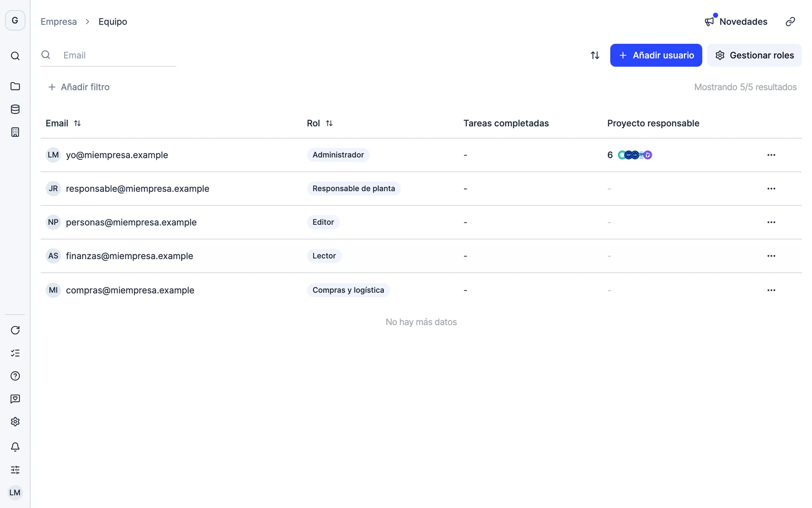This screenshot has width=812, height=508.
Task: Click the No hay más datos message
Action: 421,322
